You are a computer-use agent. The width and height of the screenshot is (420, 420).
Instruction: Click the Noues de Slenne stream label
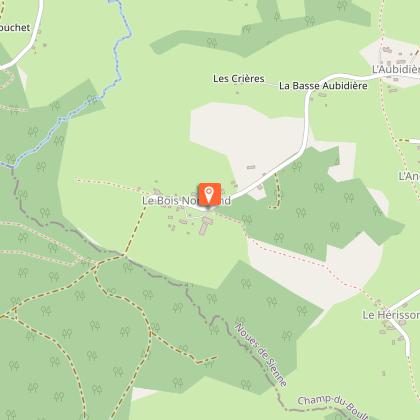tap(261, 355)
